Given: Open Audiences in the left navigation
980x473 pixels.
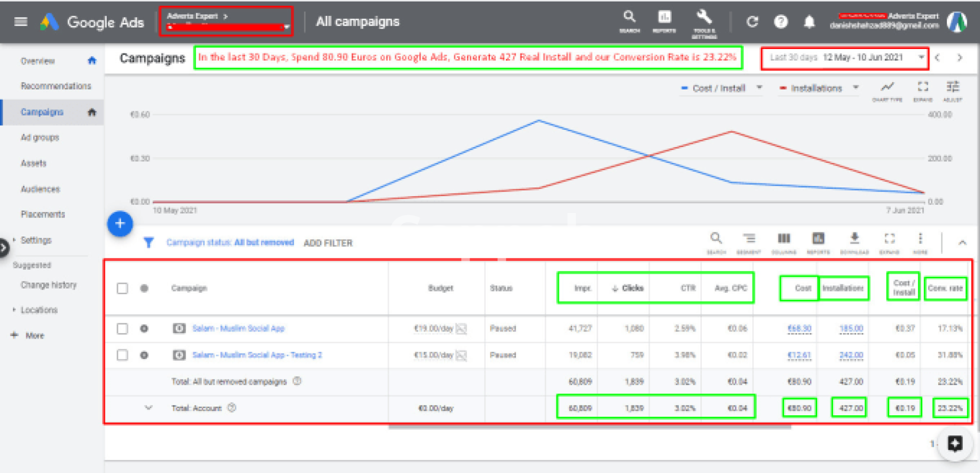Looking at the screenshot, I should (40, 189).
